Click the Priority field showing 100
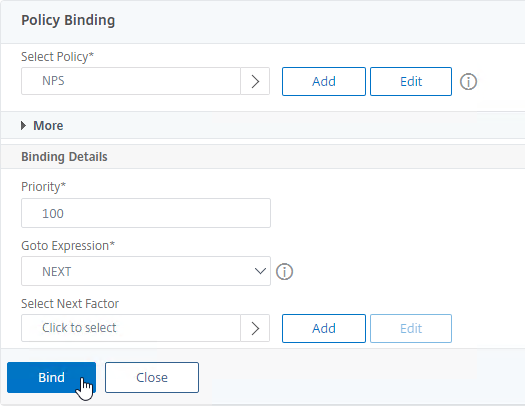Image resolution: width=525 pixels, height=406 pixels. pyautogui.click(x=146, y=213)
